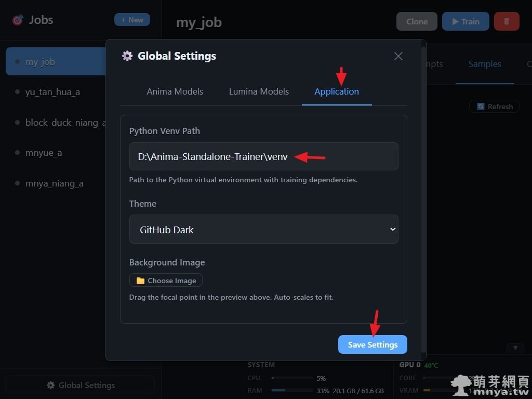
Task: Click the Jobs target logo icon
Action: pos(18,20)
